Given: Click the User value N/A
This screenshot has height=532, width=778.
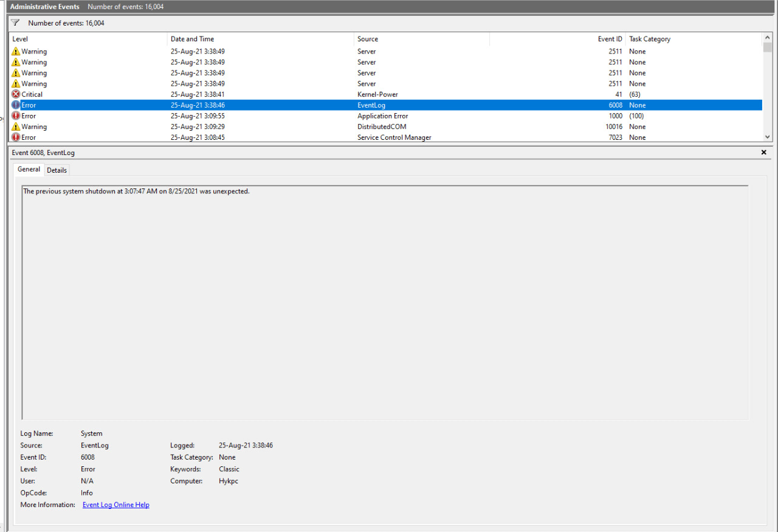Looking at the screenshot, I should pyautogui.click(x=87, y=481).
